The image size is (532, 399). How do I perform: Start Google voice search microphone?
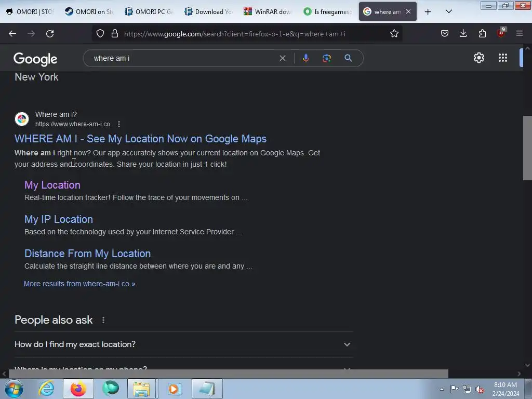305,58
